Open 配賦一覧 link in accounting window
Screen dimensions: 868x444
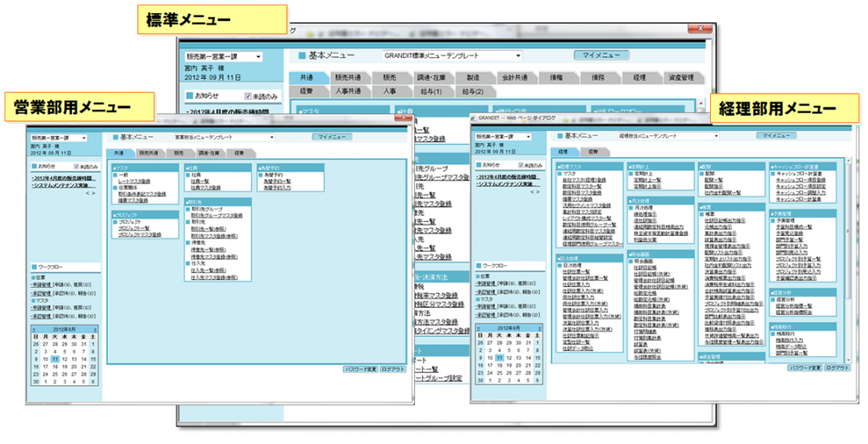(713, 180)
